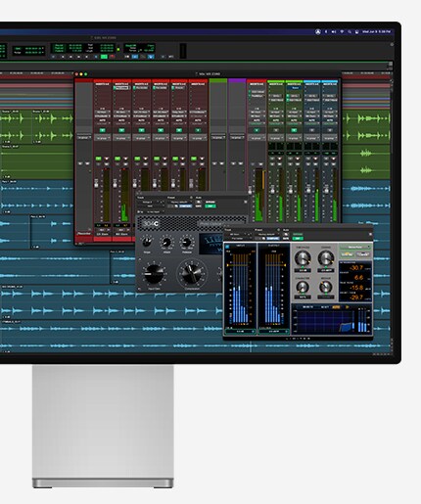This screenshot has width=421, height=504.
Task: Click the play arrow in limiter history graph
Action: (x=348, y=307)
